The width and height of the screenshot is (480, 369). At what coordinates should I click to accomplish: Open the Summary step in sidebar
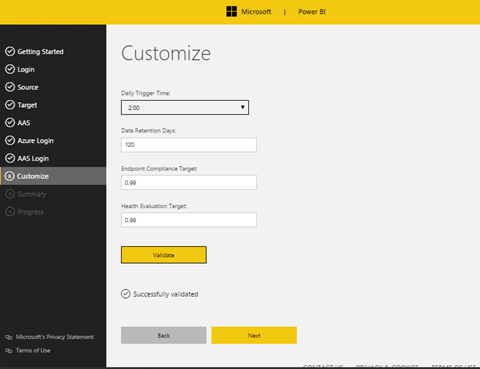click(x=32, y=194)
